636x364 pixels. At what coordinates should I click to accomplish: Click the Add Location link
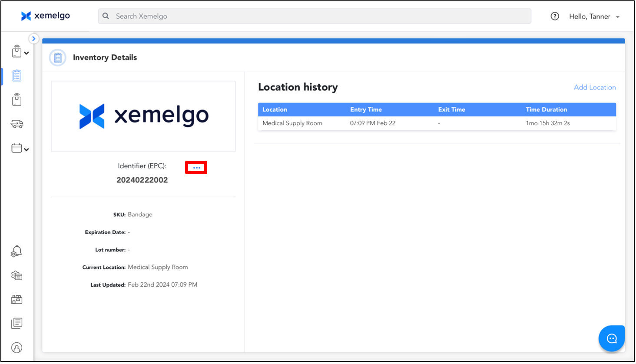(x=595, y=87)
